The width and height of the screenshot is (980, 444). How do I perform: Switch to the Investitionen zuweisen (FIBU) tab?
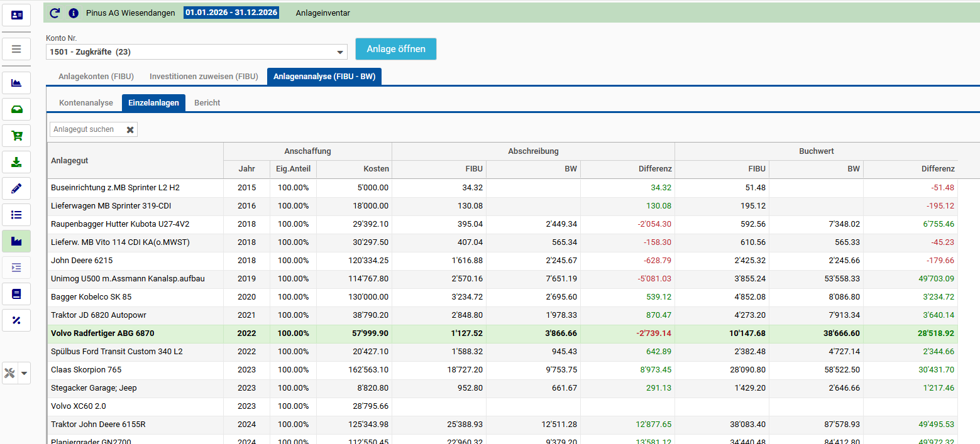pyautogui.click(x=204, y=77)
